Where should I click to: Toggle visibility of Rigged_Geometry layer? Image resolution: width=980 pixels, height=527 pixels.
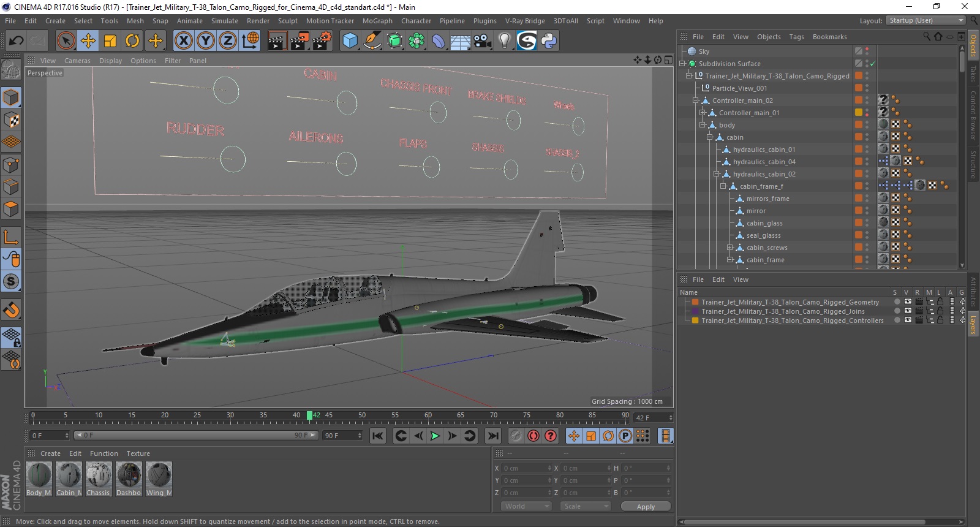point(908,302)
